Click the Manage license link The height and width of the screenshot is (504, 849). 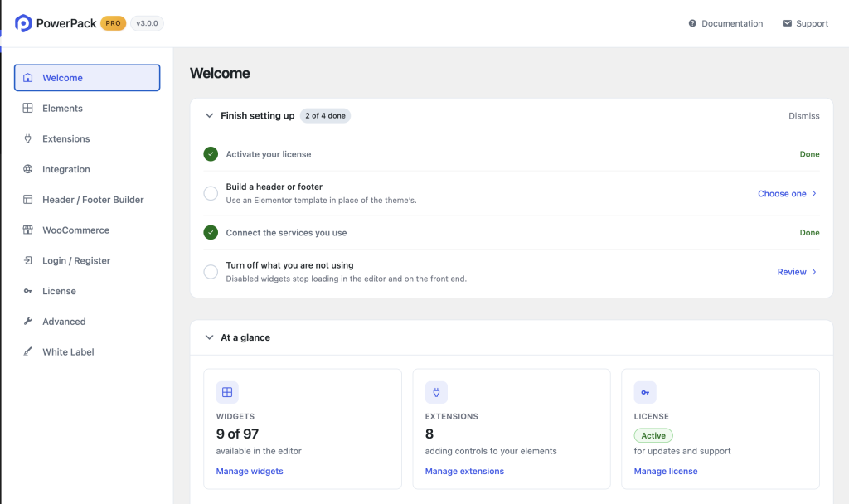coord(666,472)
